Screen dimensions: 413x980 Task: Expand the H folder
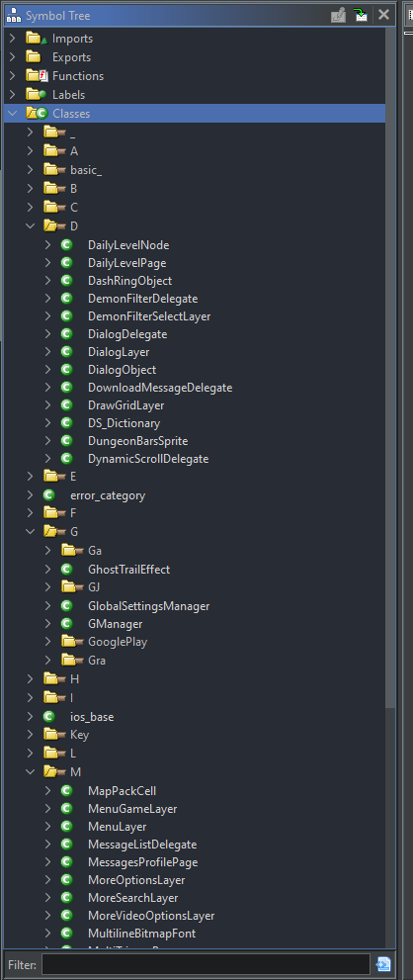pos(30,678)
